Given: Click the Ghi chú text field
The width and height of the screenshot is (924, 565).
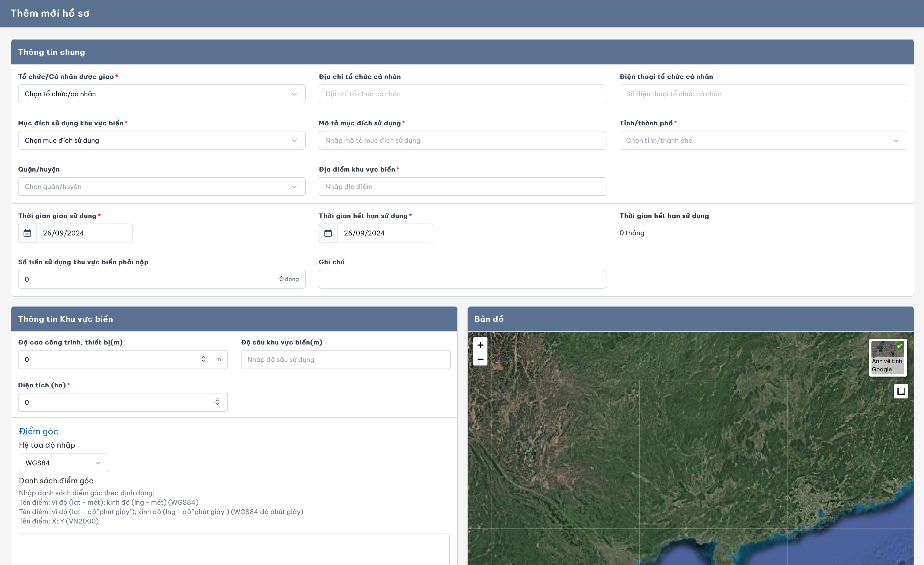Looking at the screenshot, I should tap(462, 279).
